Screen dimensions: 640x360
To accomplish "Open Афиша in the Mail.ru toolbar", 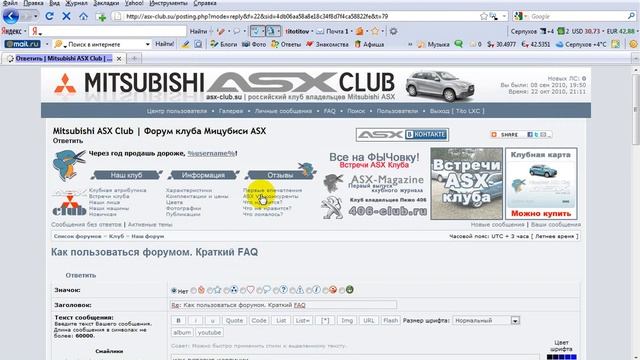I will pyautogui.click(x=369, y=44).
